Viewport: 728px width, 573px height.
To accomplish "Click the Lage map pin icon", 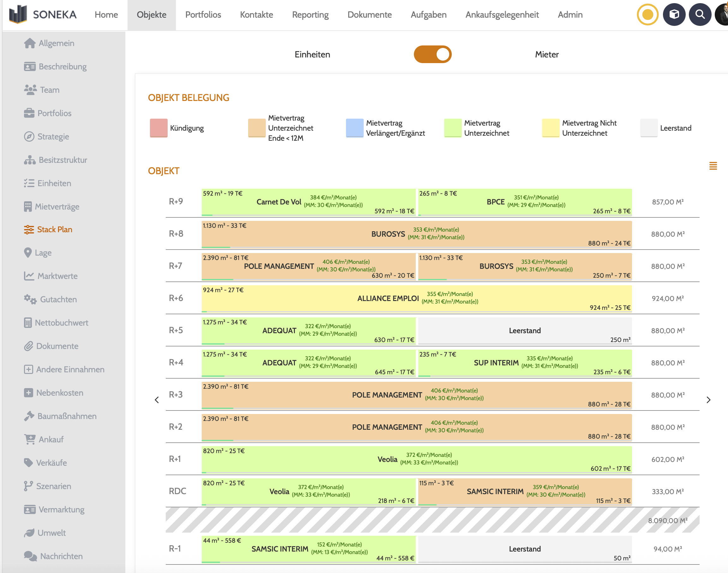I will coord(28,253).
